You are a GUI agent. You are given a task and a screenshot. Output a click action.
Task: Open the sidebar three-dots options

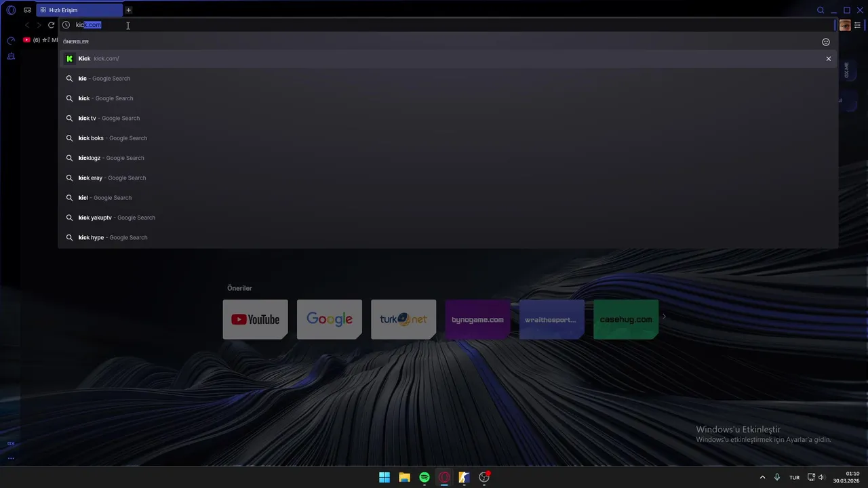coord(11,458)
